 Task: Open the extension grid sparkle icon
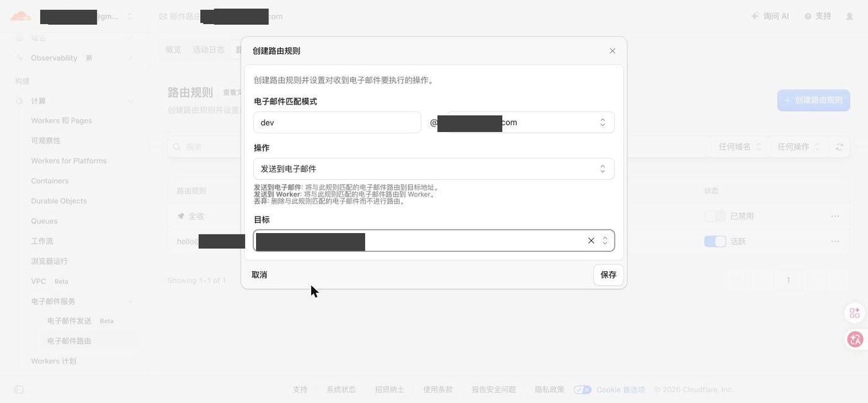coord(855,313)
